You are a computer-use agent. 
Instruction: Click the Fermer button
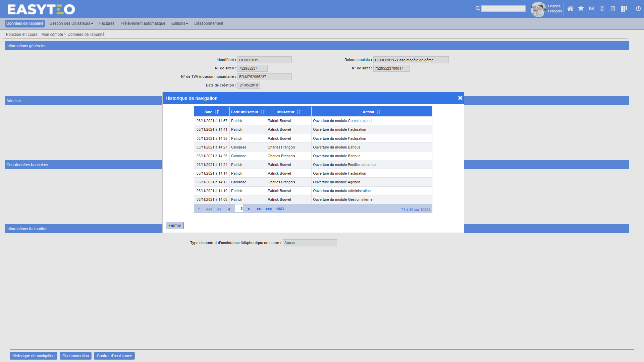[174, 226]
